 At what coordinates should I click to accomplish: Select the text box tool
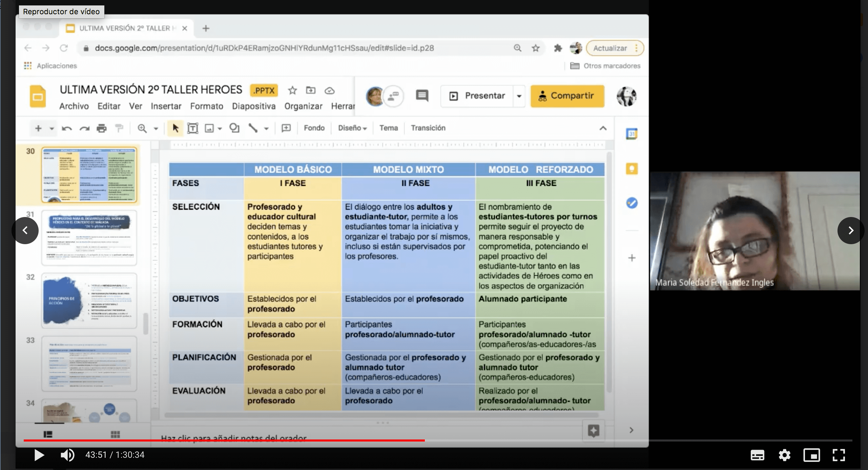(192, 128)
